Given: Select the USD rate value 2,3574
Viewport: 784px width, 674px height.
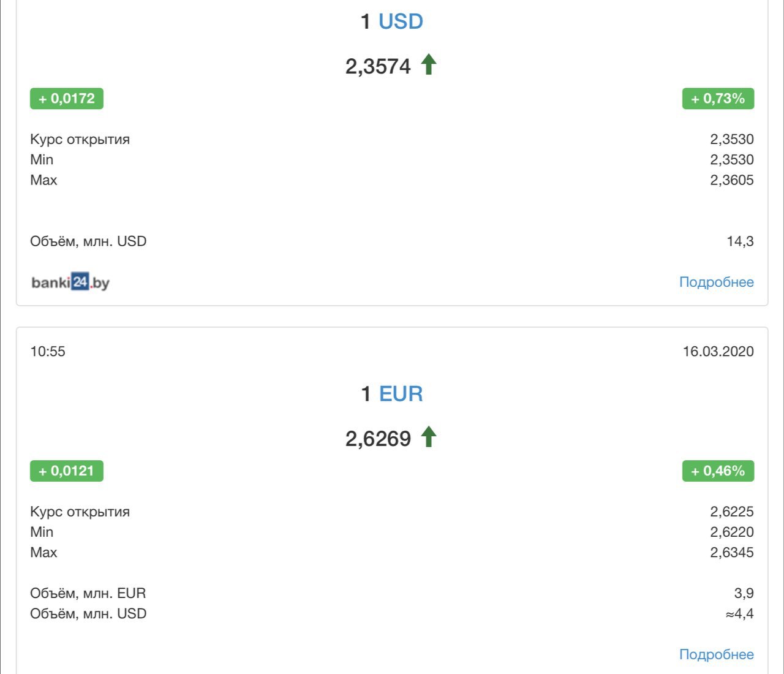Looking at the screenshot, I should (x=378, y=66).
